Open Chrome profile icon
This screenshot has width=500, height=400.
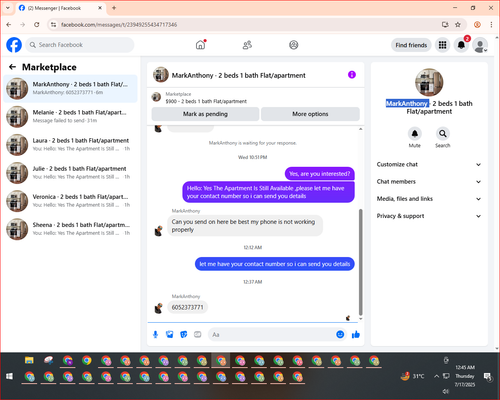477,25
